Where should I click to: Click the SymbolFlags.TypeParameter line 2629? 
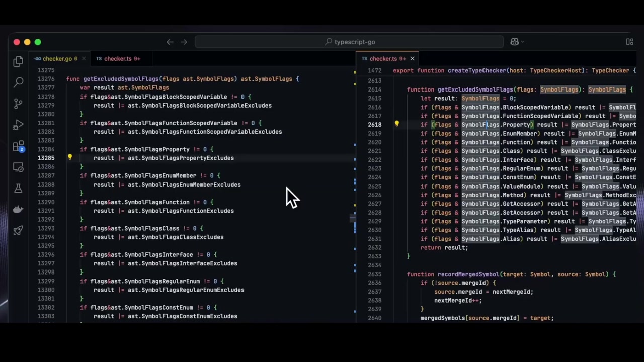(x=528, y=221)
